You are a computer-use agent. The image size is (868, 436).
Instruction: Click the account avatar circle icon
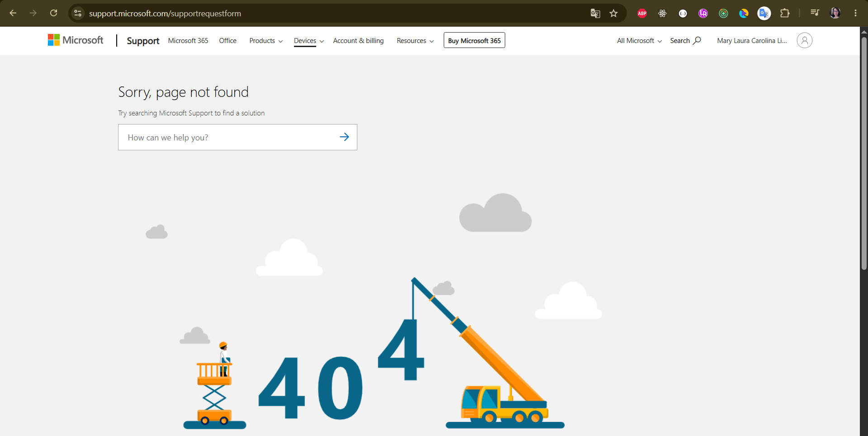(x=804, y=40)
